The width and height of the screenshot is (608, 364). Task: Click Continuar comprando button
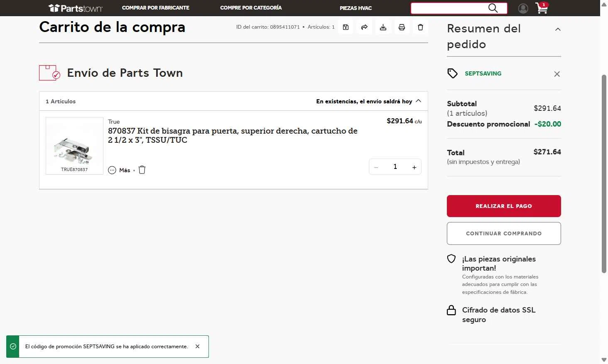[x=504, y=233]
